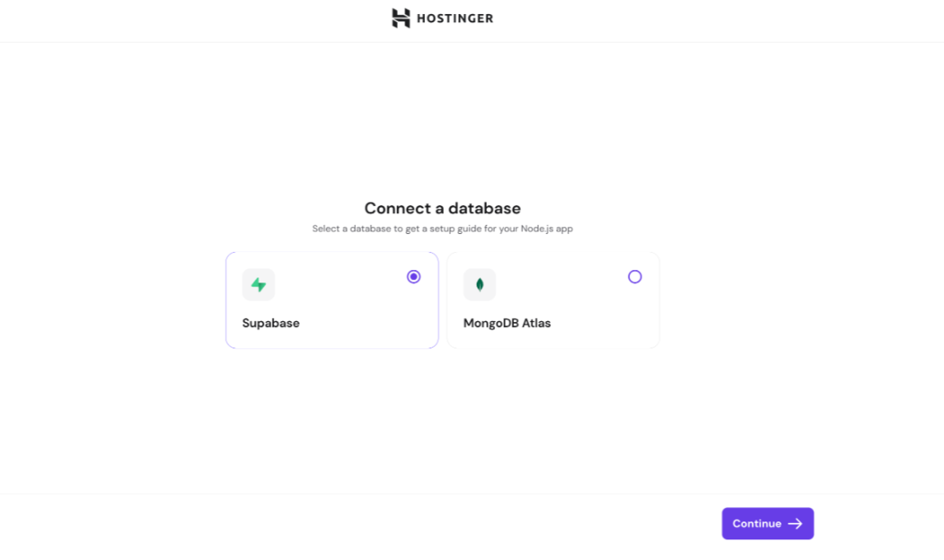Click the "Select a database" subtitle text
The height and width of the screenshot is (560, 944).
tap(442, 229)
